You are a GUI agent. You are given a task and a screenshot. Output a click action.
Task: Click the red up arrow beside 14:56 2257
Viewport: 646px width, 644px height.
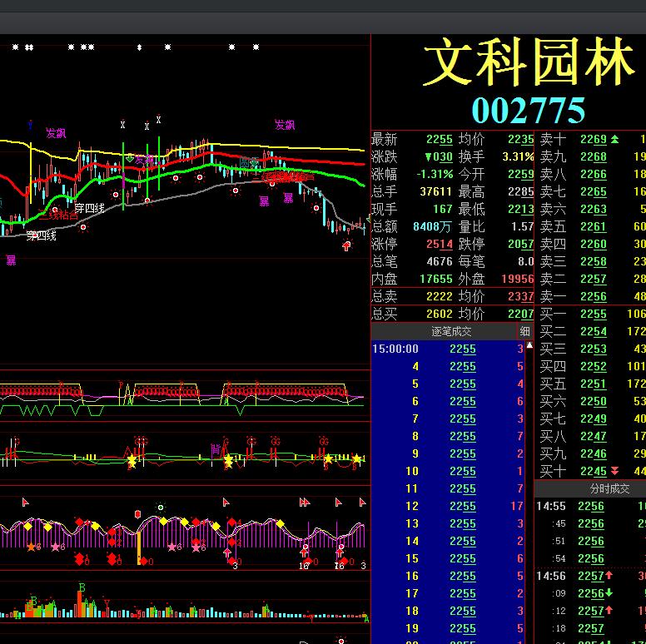coord(609,575)
